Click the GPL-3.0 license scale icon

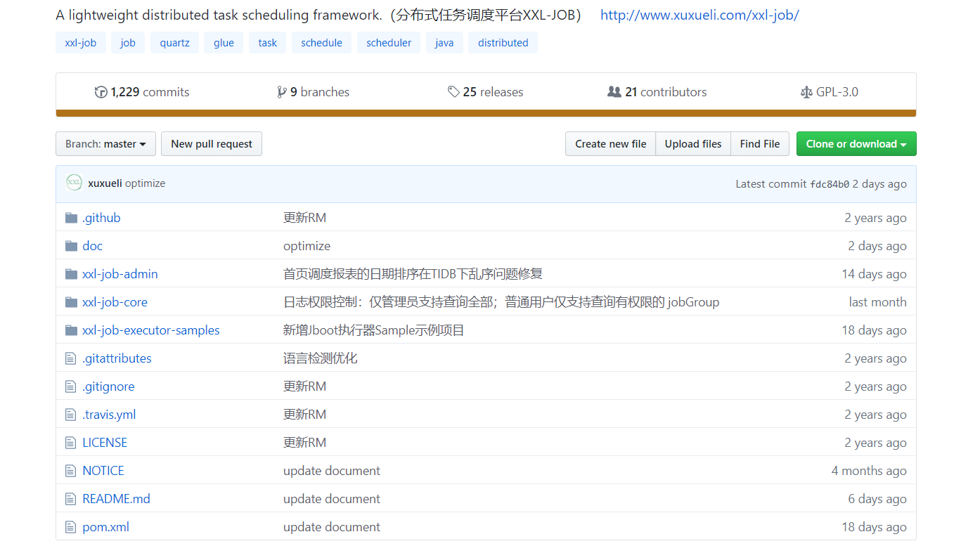pos(806,92)
